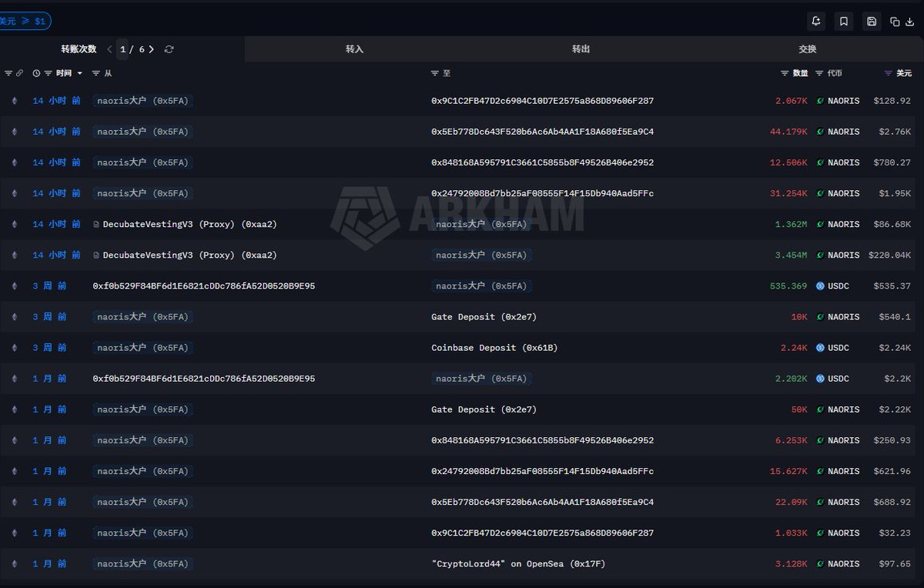Open address 0x9C1C2FB4 in $128.92 row
Screen dimensions: 924x588
[542, 101]
